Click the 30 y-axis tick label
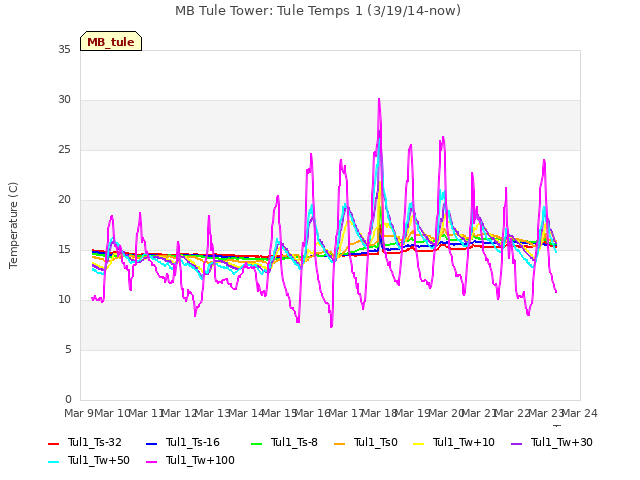Screen dimensions: 640x480 click(x=64, y=100)
